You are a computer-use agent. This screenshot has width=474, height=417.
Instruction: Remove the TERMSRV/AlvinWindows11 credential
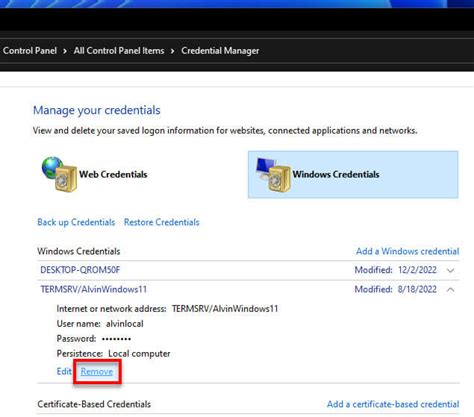[x=97, y=371]
